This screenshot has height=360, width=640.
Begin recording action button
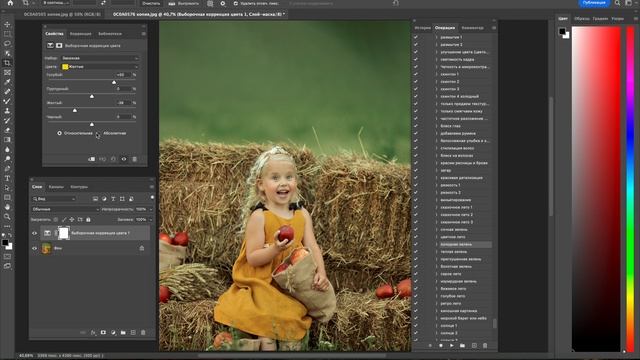pyautogui.click(x=441, y=345)
